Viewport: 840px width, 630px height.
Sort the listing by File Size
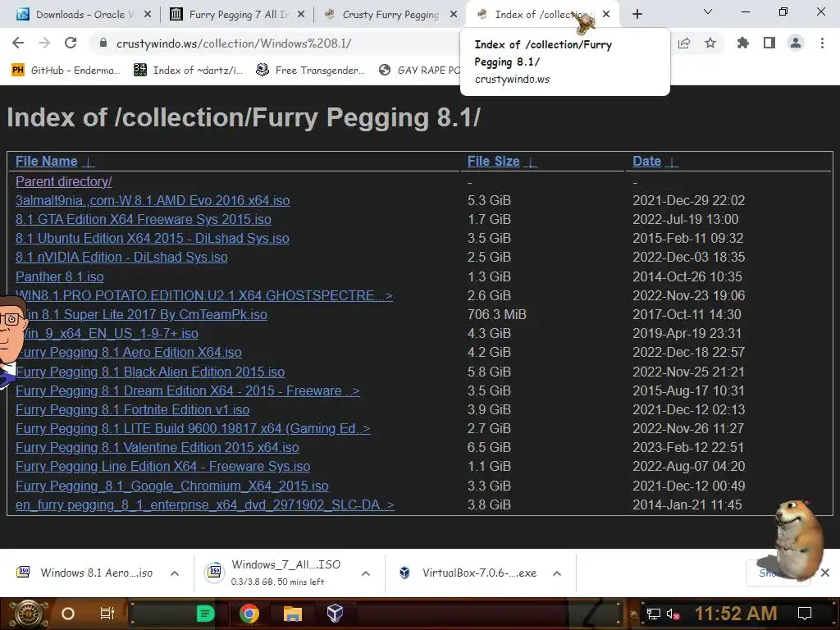493,162
